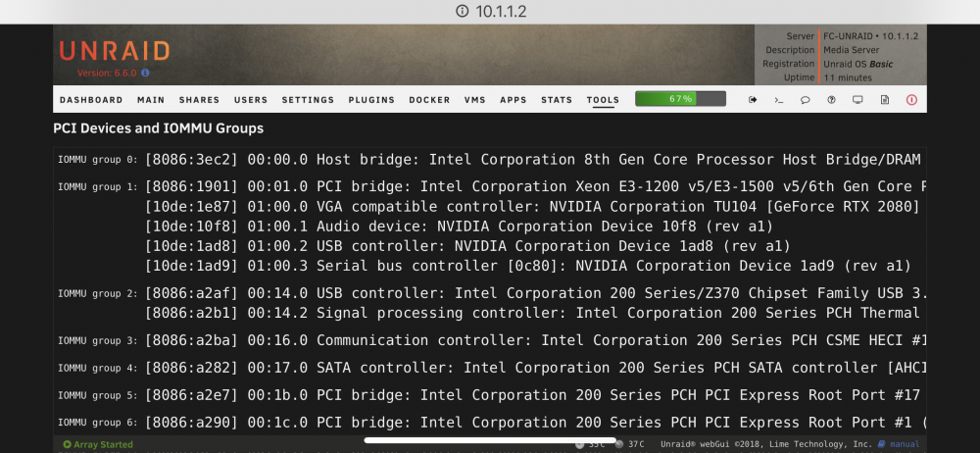Click the IOMMU group 5 label
The width and height of the screenshot is (980, 453).
[x=97, y=395]
